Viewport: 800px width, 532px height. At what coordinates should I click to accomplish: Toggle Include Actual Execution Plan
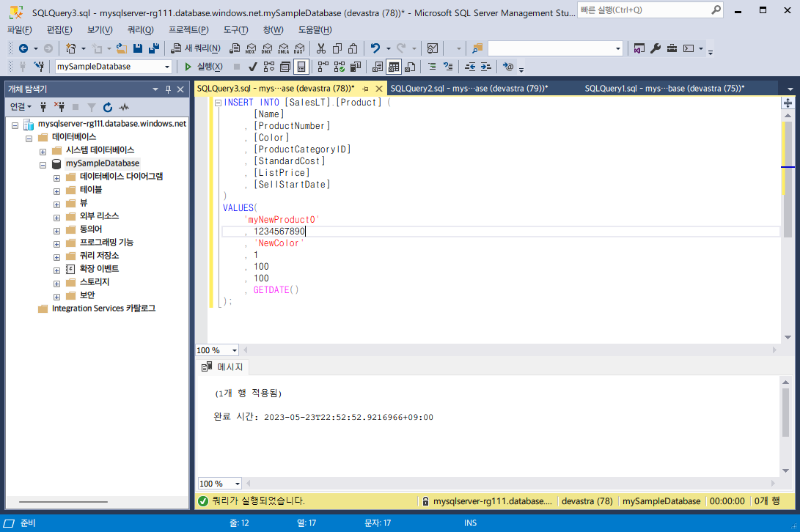(x=323, y=66)
